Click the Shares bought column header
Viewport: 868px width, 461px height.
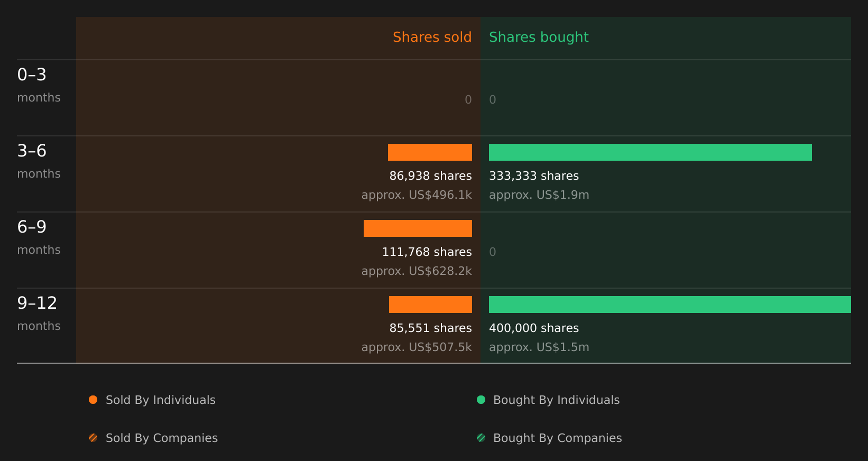539,37
